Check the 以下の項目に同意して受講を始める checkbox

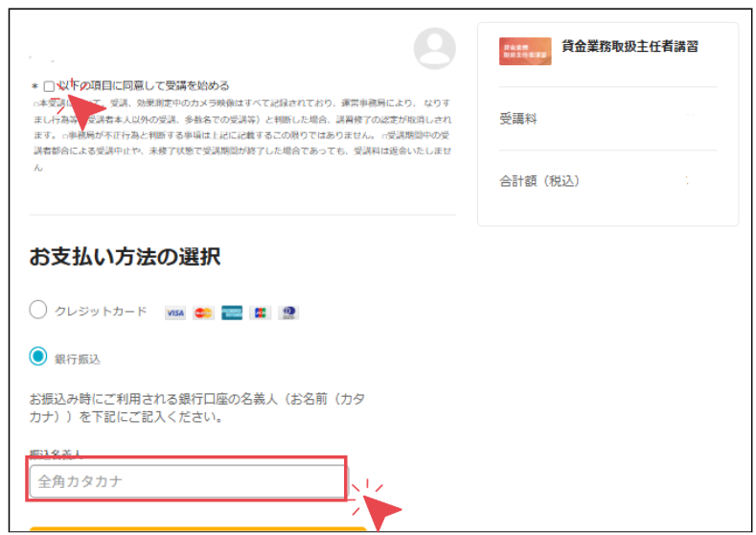point(49,86)
